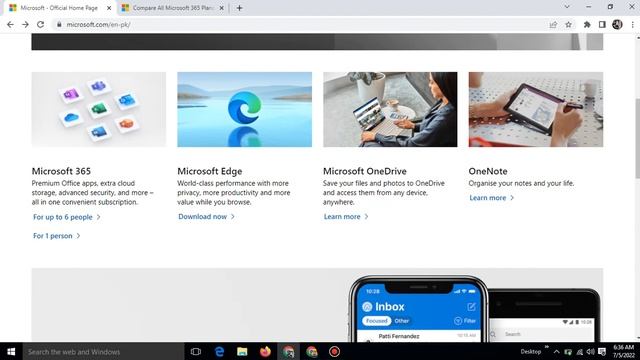Open the Microsoft OneDrive laptop image
The image size is (640, 360).
pos(390,109)
